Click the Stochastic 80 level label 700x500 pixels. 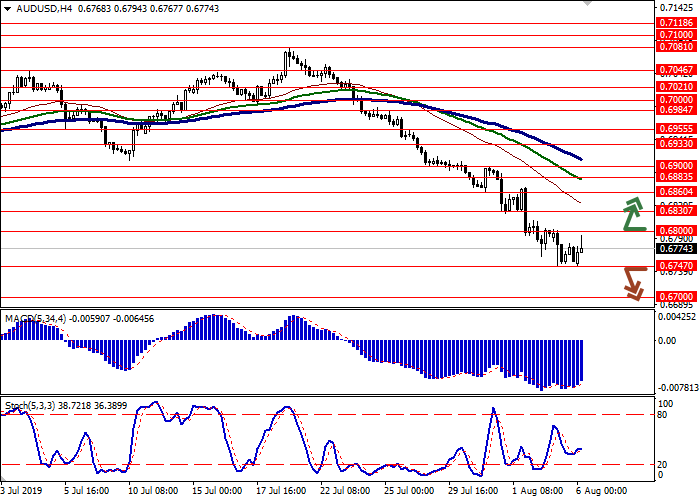click(x=664, y=414)
